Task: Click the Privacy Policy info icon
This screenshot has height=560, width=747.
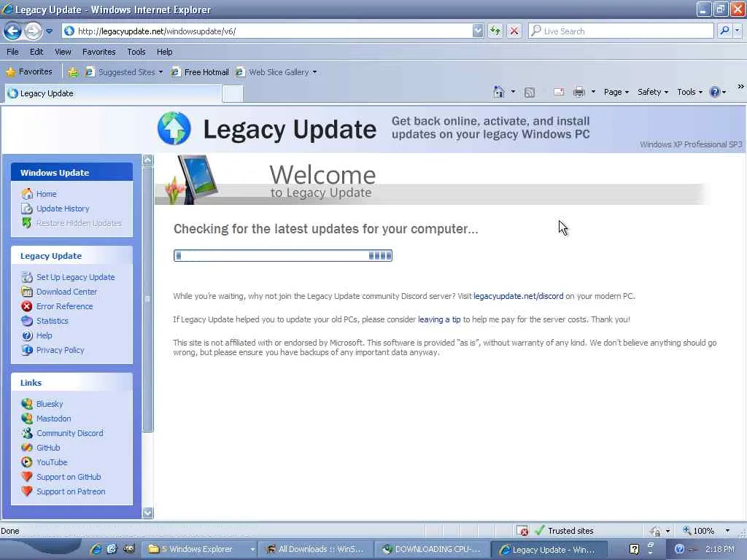Action: [x=27, y=350]
